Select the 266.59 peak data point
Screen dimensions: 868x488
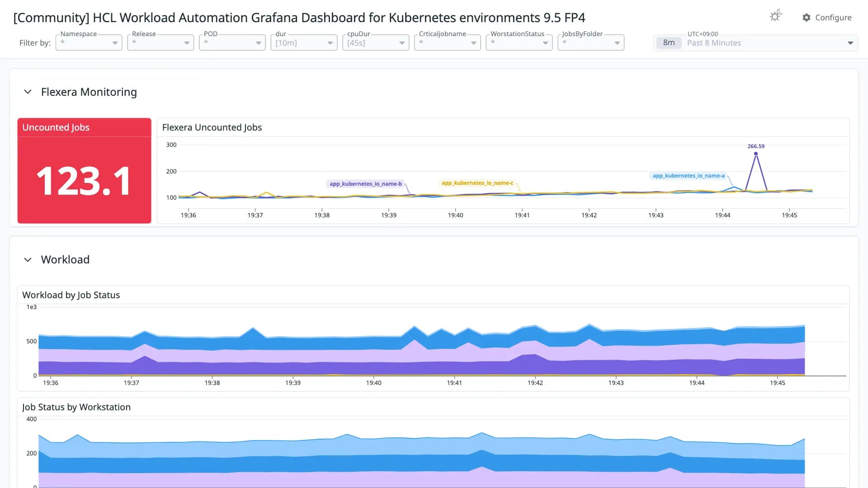pos(756,154)
